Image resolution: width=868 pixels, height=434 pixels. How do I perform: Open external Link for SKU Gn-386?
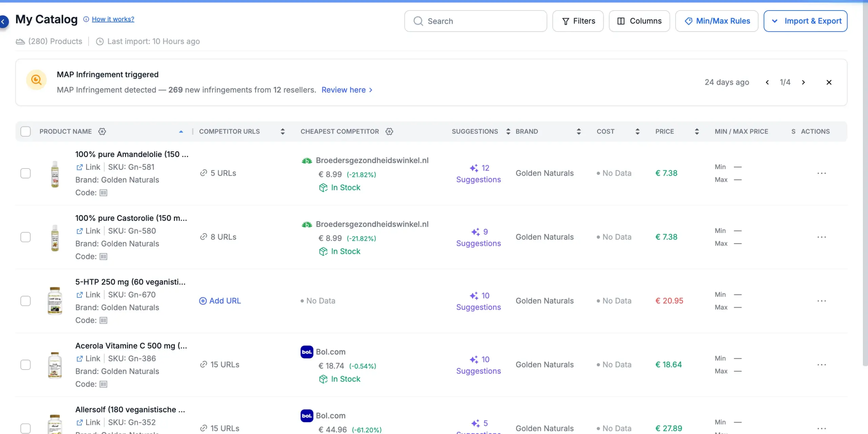point(88,358)
